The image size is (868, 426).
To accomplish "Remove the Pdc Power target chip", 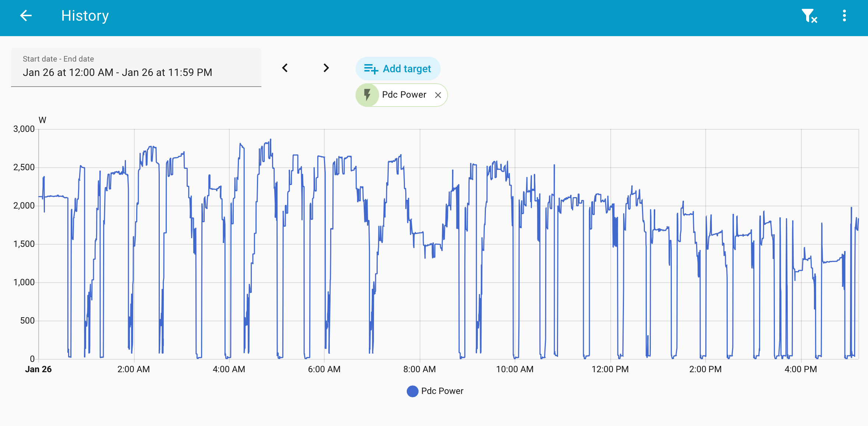I will [438, 95].
